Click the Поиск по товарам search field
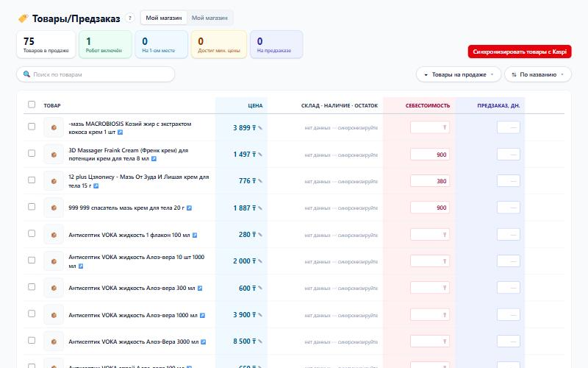Screen dimensions: 588x368 [x=96, y=74]
